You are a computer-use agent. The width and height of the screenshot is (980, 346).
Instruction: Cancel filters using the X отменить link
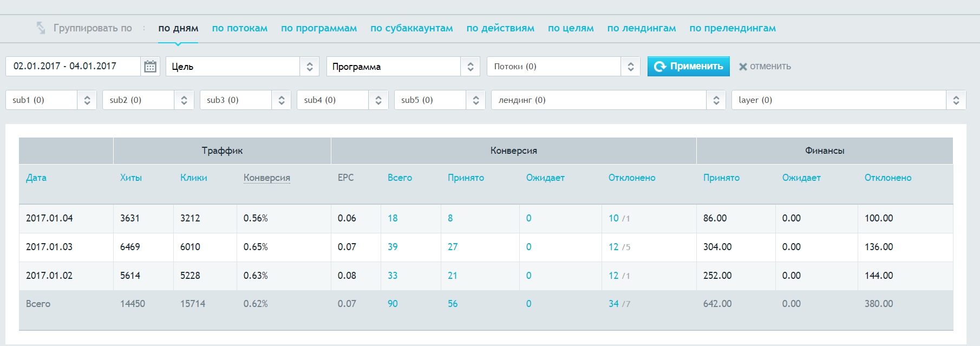(765, 67)
